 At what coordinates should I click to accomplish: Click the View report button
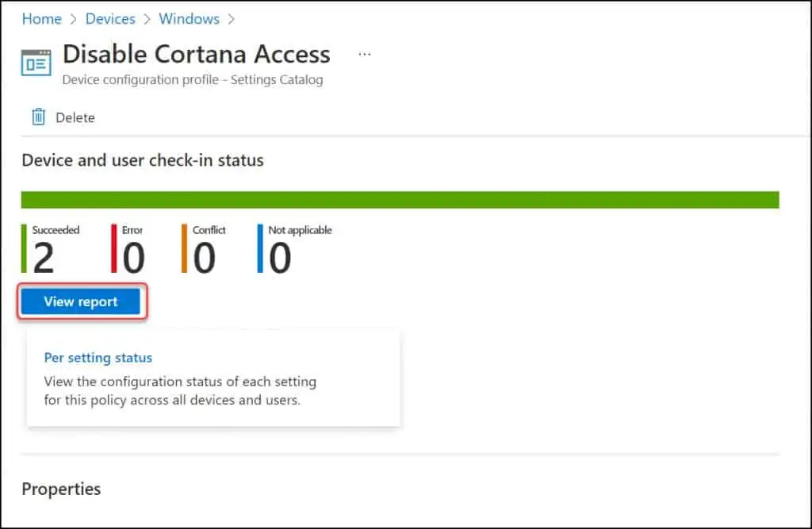tap(81, 301)
